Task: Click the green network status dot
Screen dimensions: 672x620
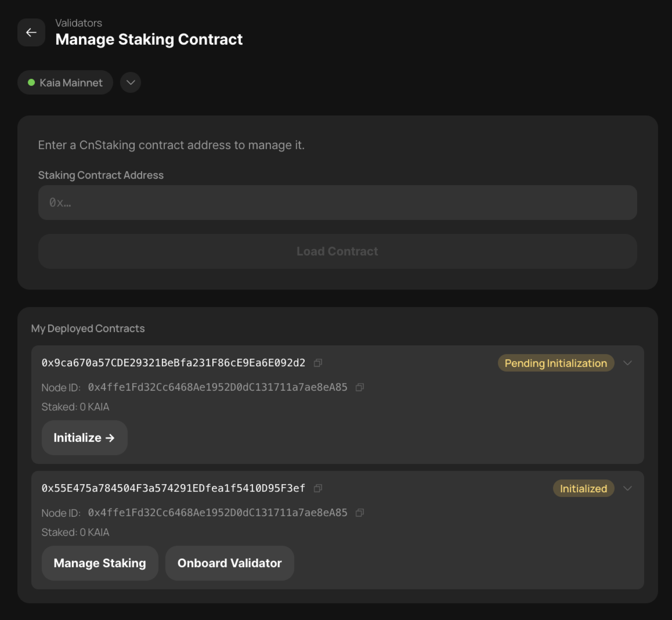Action: 31,82
